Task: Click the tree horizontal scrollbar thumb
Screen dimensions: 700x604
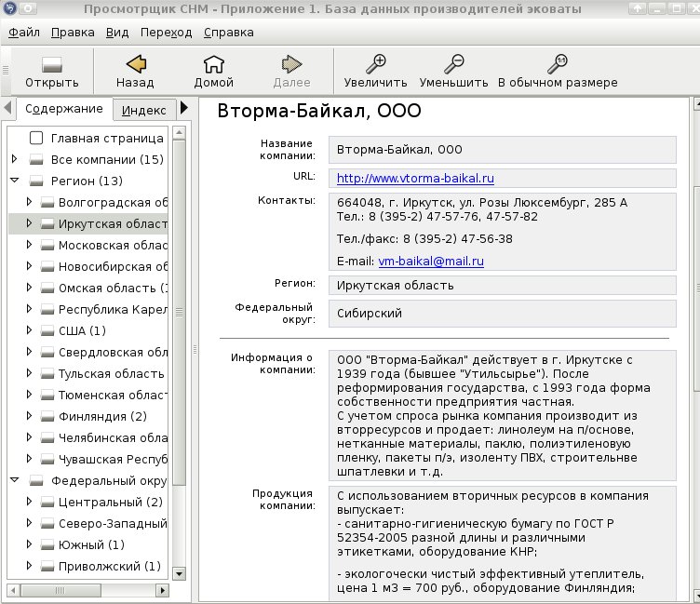Action: point(61,591)
